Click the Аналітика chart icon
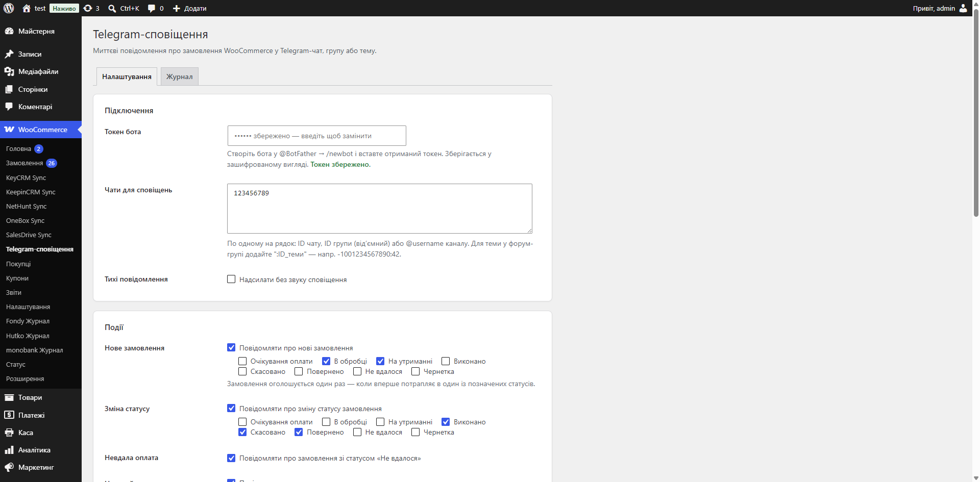980x482 pixels. click(x=9, y=450)
